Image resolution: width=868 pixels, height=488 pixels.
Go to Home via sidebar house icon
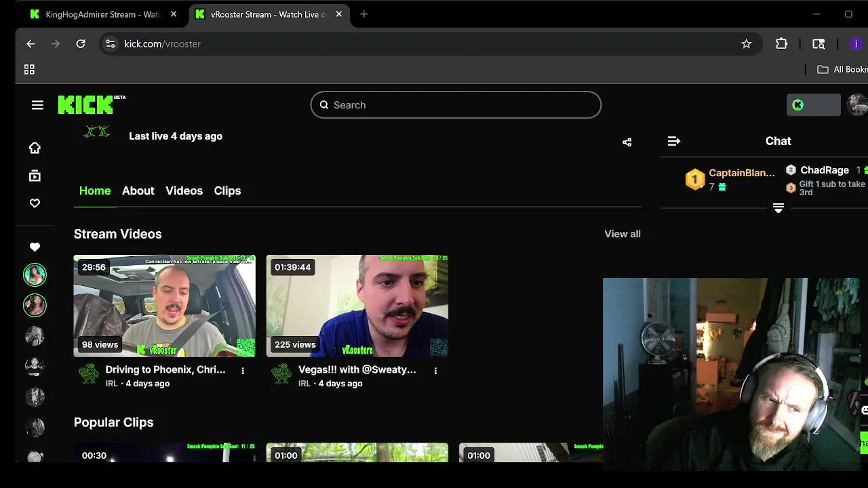(35, 148)
